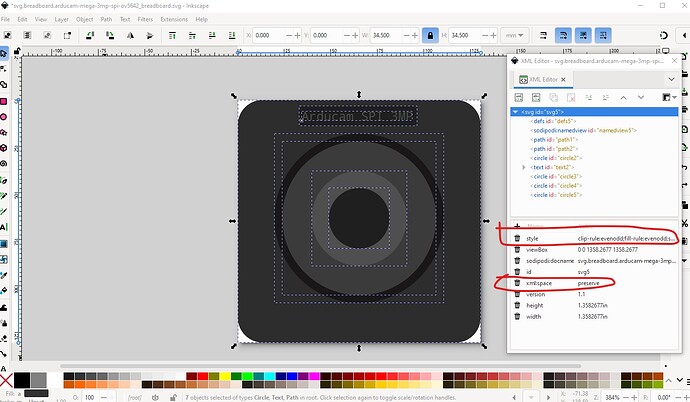Delete the xml:space attribute with trash icon
Image resolution: width=690 pixels, height=402 pixels.
517,284
